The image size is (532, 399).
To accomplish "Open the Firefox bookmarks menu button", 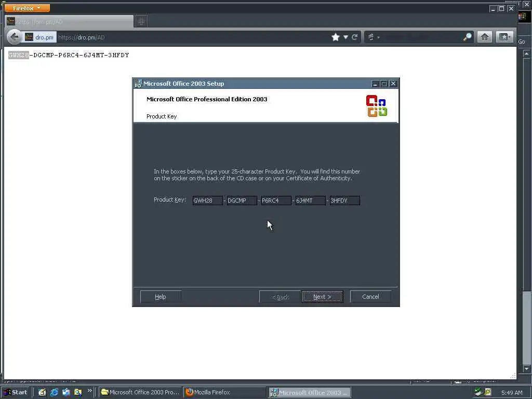I will click(504, 37).
